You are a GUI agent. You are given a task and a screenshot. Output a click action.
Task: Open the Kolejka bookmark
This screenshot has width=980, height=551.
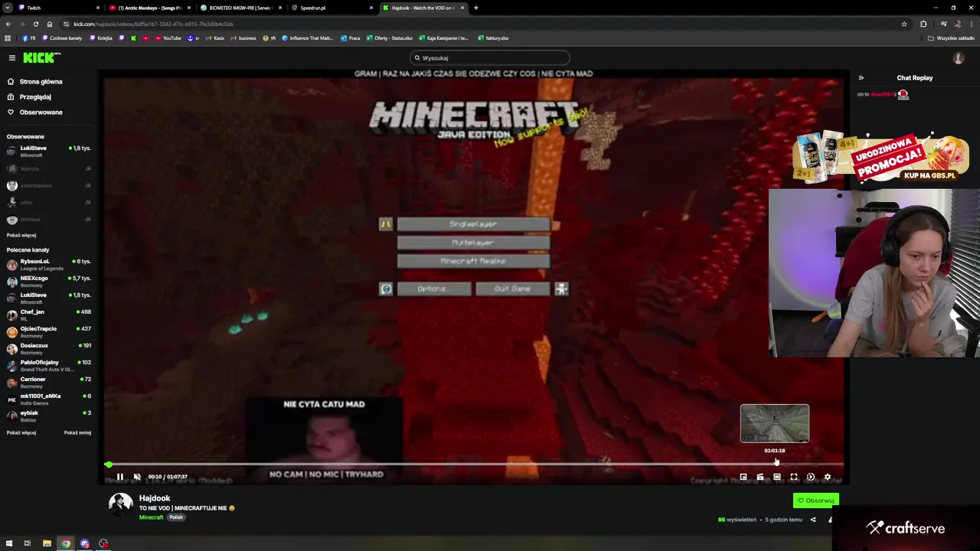pos(101,38)
